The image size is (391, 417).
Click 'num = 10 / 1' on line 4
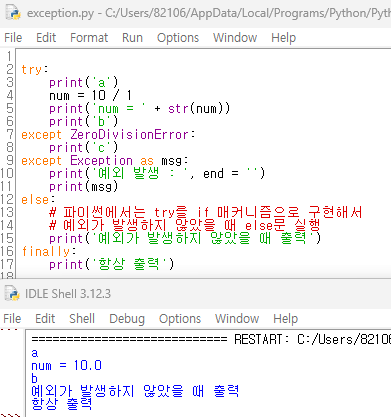click(x=90, y=95)
